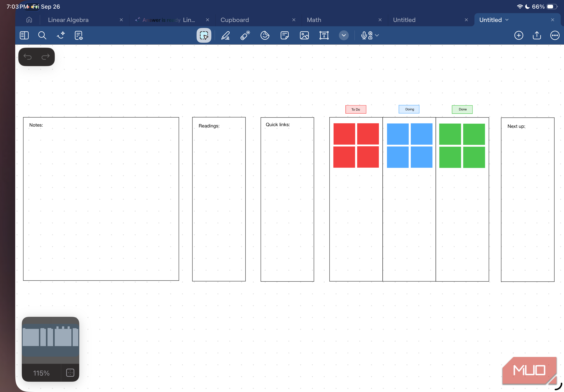Viewport: 564px width, 392px height.
Task: Open the AI sparkle assistant icon
Action: 61,35
